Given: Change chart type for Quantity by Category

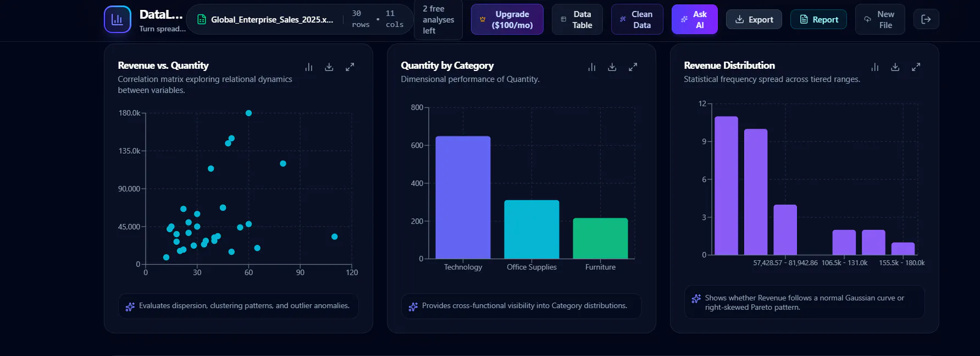Looking at the screenshot, I should click(592, 67).
